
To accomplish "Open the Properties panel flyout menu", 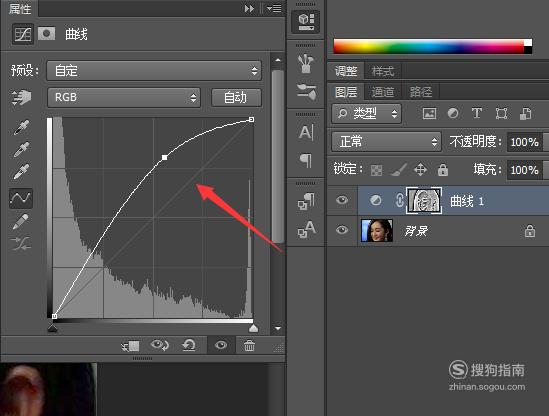I will [x=274, y=8].
